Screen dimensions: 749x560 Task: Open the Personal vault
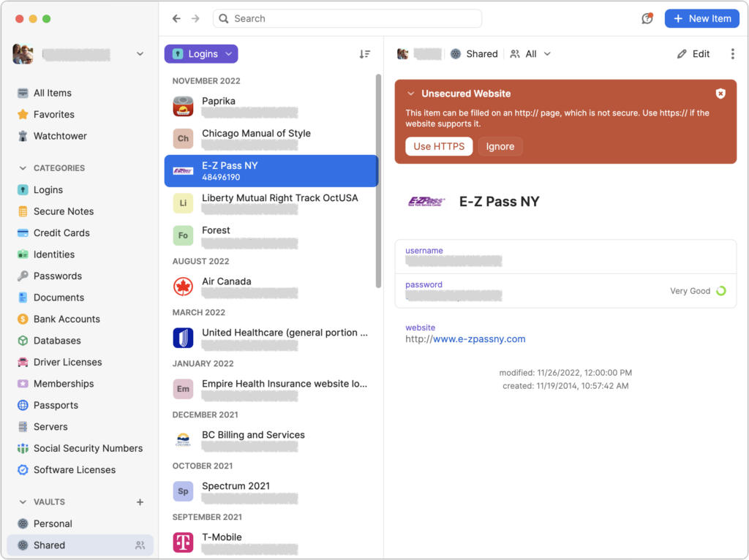click(53, 523)
